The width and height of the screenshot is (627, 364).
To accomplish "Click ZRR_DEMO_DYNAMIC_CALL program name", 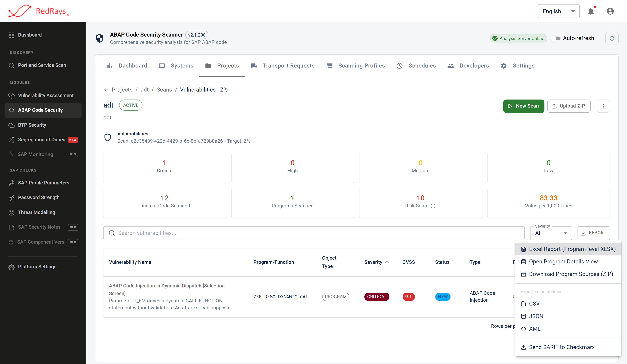I will [x=282, y=297].
